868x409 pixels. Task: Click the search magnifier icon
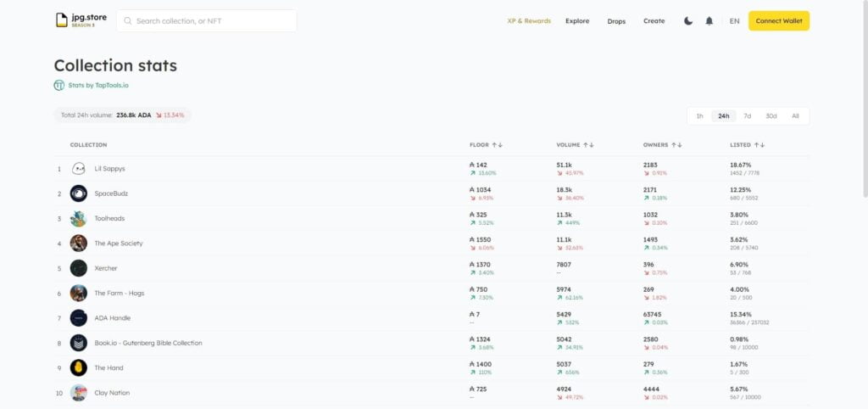pos(128,21)
